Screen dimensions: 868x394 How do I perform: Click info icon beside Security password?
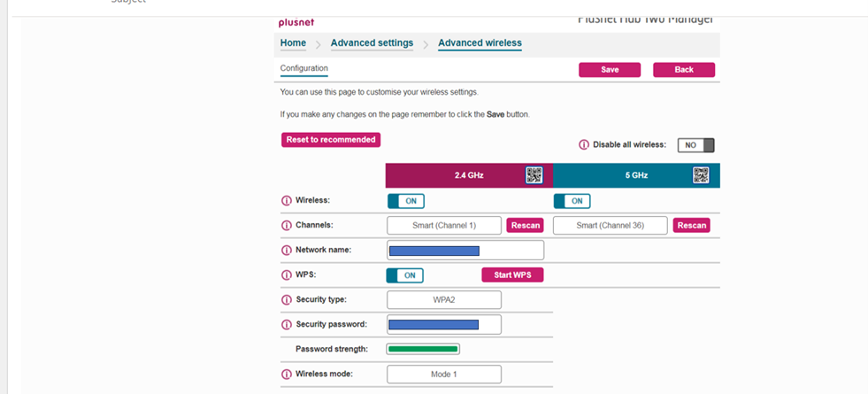pos(287,325)
